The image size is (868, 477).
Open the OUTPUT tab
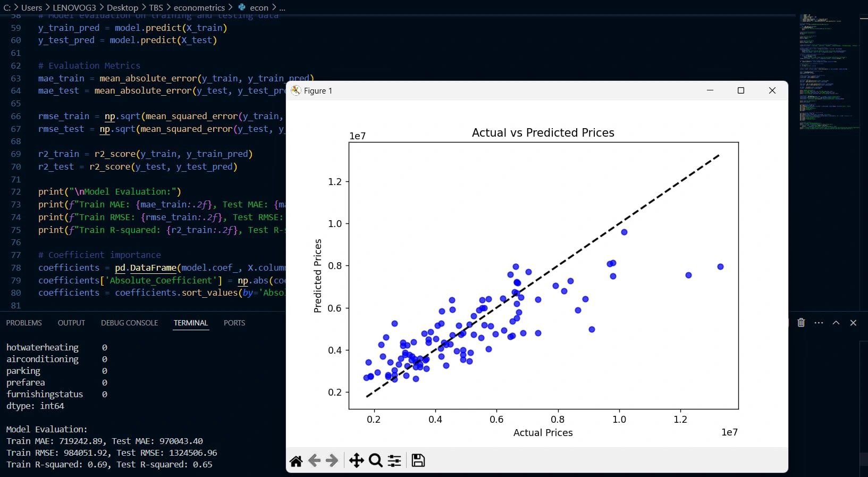[71, 323]
